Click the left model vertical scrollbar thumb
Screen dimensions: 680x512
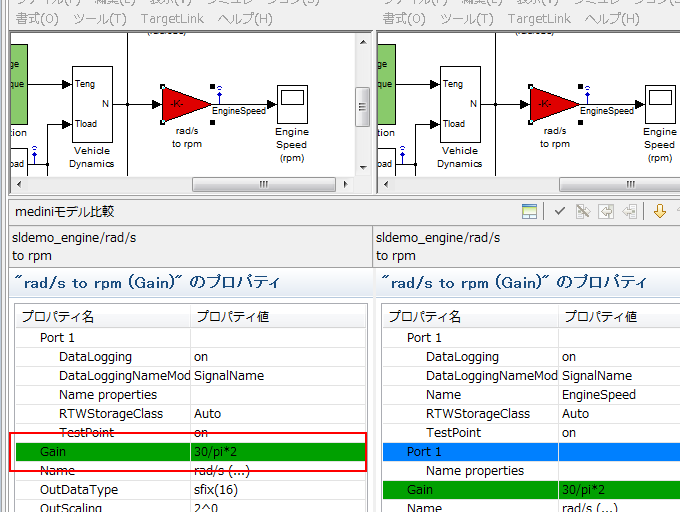click(x=363, y=102)
